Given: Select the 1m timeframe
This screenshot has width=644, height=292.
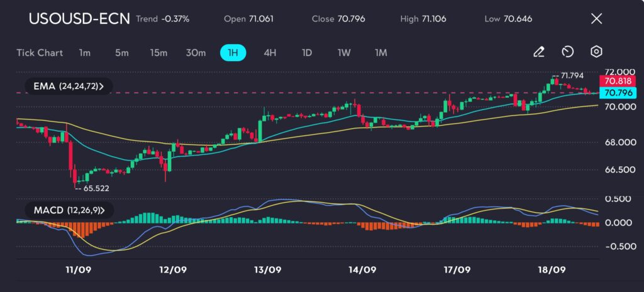Looking at the screenshot, I should pyautogui.click(x=85, y=53).
